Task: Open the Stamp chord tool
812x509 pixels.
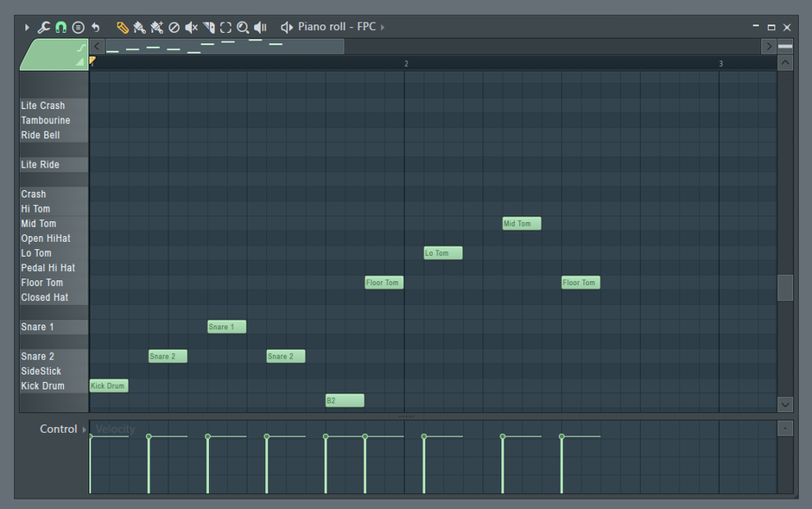Action: pyautogui.click(x=79, y=27)
